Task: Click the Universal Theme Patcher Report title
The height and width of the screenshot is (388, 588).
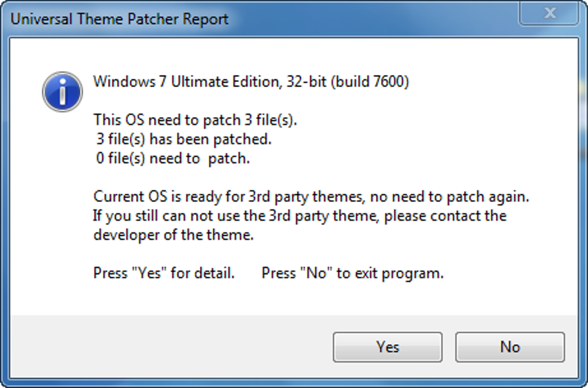Action: (119, 18)
